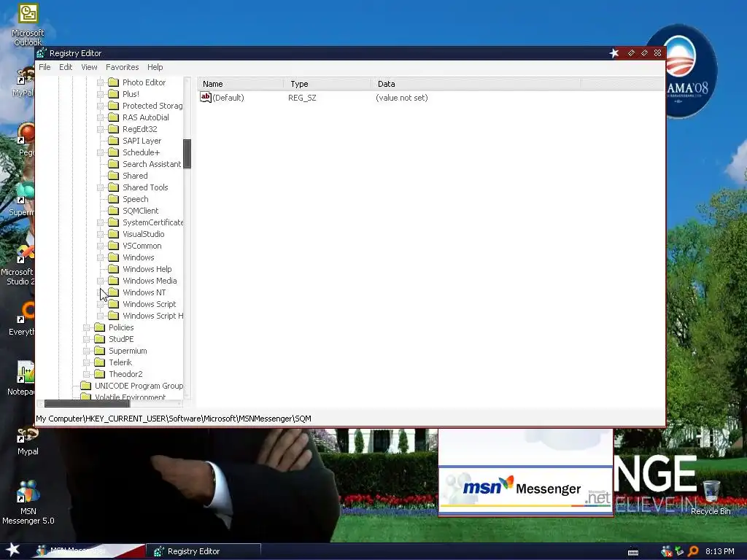Image resolution: width=747 pixels, height=560 pixels.
Task: Click the Safely Remove Hardware tray icon
Action: (679, 551)
